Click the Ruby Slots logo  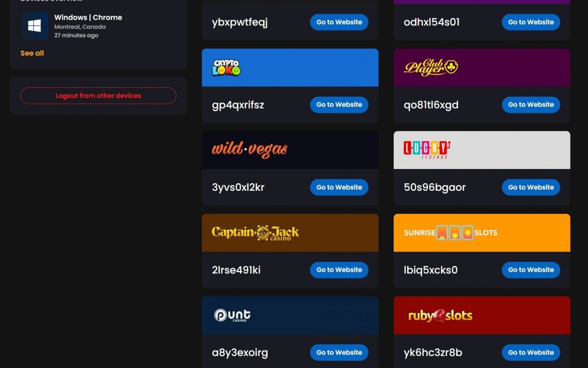pos(440,316)
